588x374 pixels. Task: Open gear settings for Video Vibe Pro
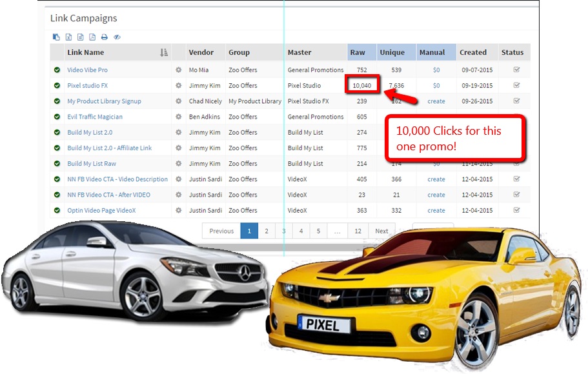tap(179, 70)
